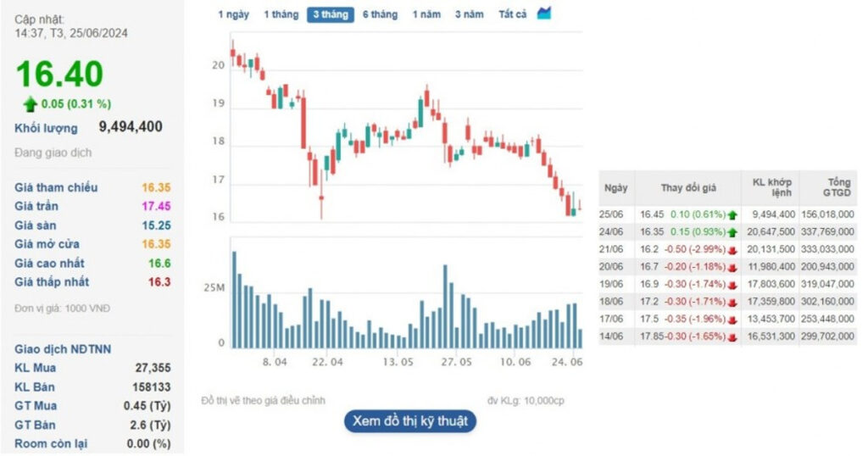This screenshot has height=456, width=868.
Task: Click the red down arrow in 21/06 row
Action: [731, 249]
